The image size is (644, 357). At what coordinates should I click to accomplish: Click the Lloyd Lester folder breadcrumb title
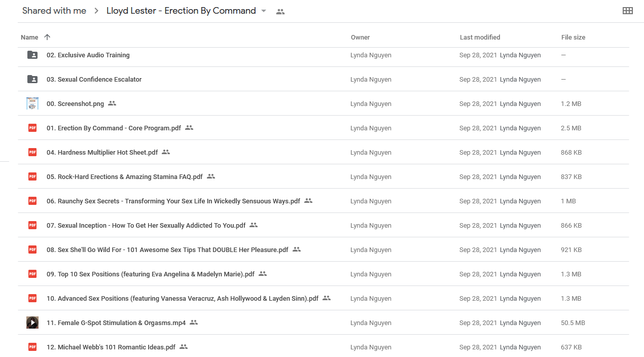click(x=181, y=11)
